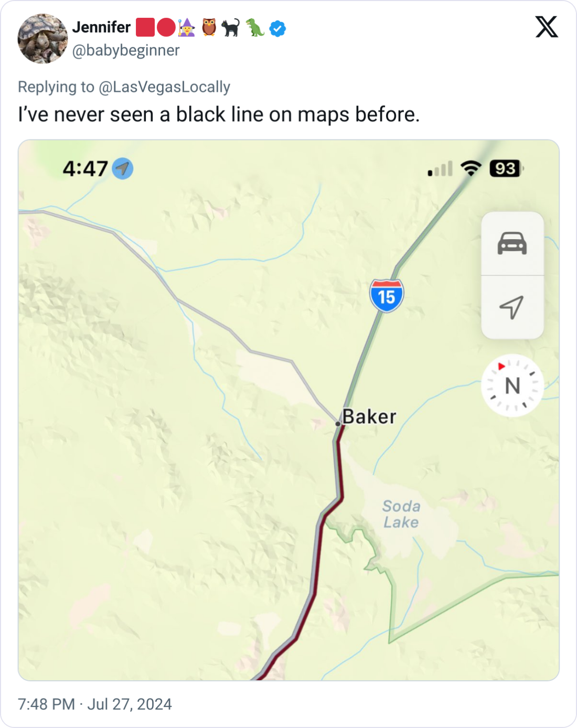Screen dimensions: 577x728
Task: Tap the Baker town label
Action: [x=369, y=417]
